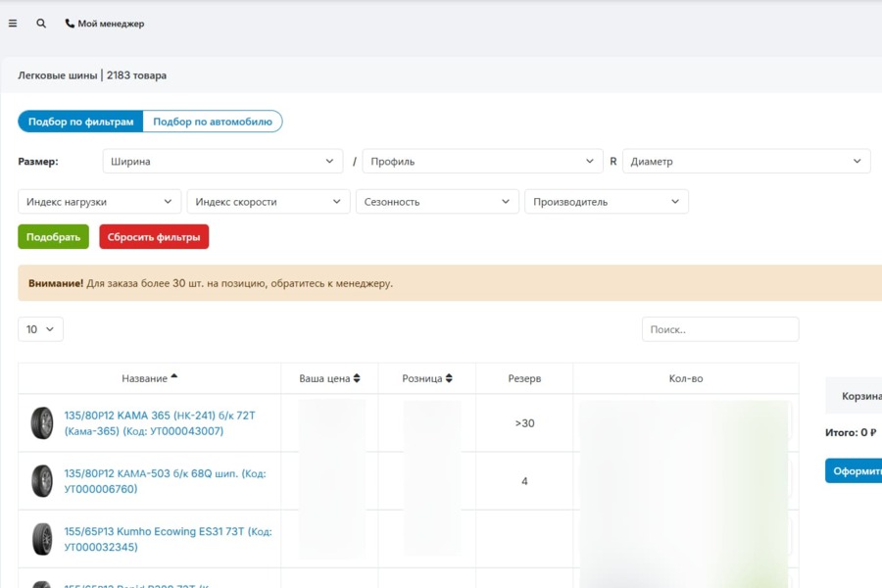The height and width of the screenshot is (588, 882).
Task: Click the green Подобрать button
Action: coord(54,237)
